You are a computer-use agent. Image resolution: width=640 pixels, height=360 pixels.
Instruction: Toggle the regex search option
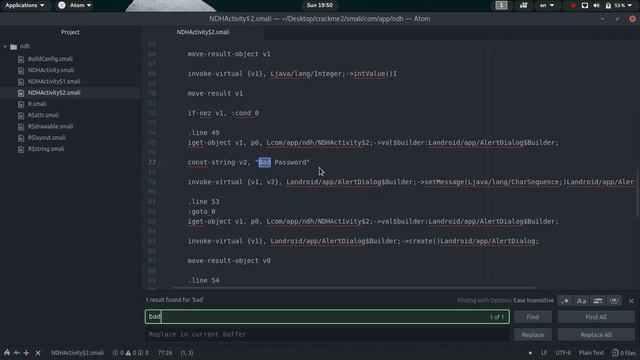tap(565, 301)
